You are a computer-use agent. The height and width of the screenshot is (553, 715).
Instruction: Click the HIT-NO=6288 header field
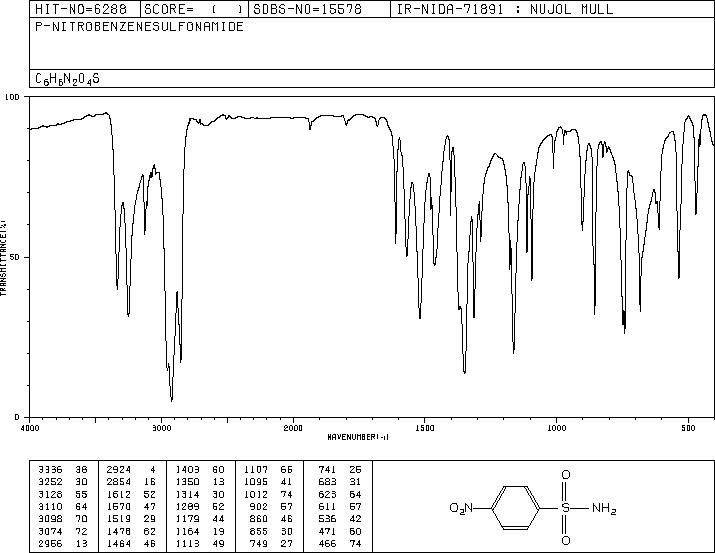coord(85,9)
